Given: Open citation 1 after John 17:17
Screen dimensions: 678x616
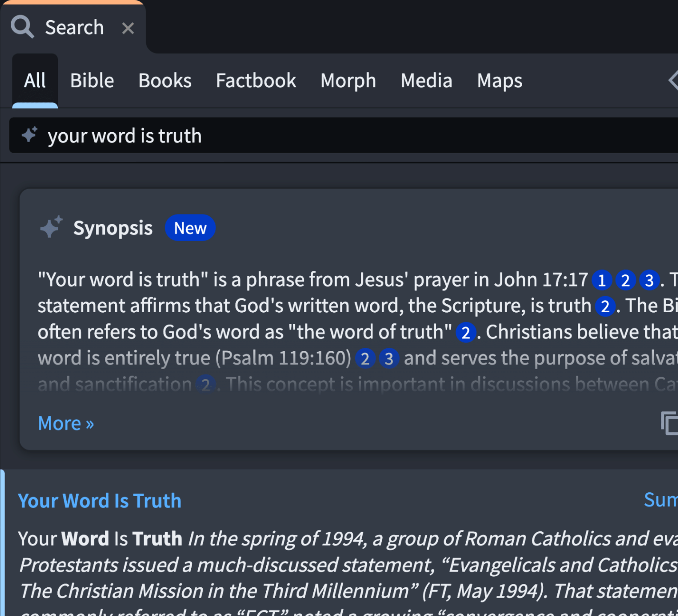Looking at the screenshot, I should tap(601, 280).
